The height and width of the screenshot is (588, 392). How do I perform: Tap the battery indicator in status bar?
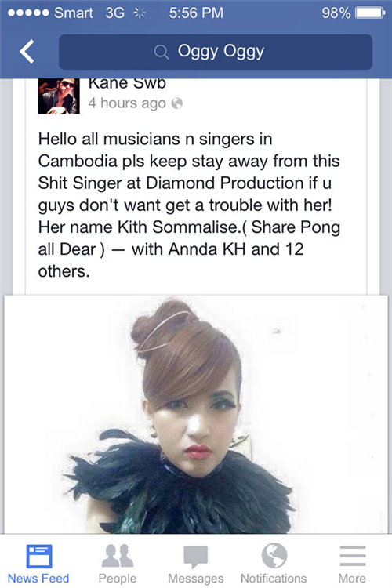pyautogui.click(x=370, y=13)
